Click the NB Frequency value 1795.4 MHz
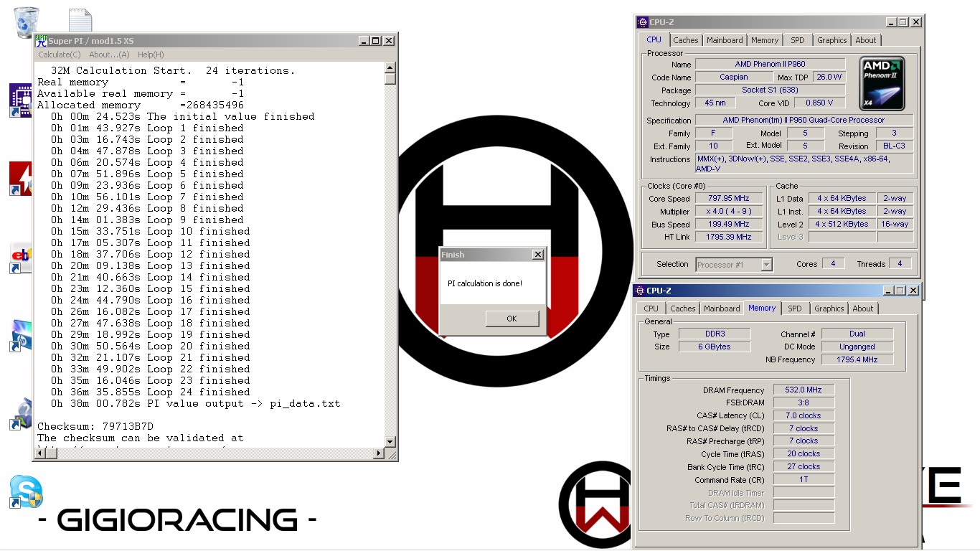Image resolution: width=980 pixels, height=551 pixels. point(857,359)
